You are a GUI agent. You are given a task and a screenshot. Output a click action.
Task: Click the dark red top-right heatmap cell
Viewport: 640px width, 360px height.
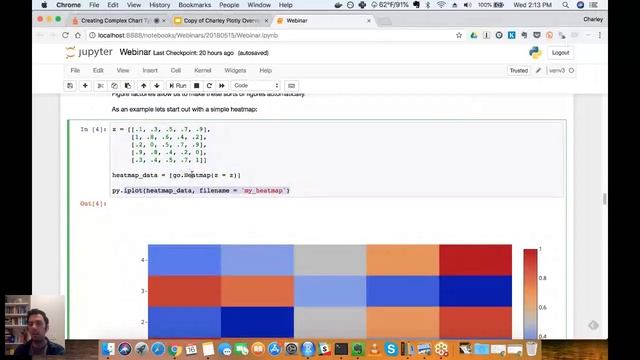pyautogui.click(x=476, y=260)
